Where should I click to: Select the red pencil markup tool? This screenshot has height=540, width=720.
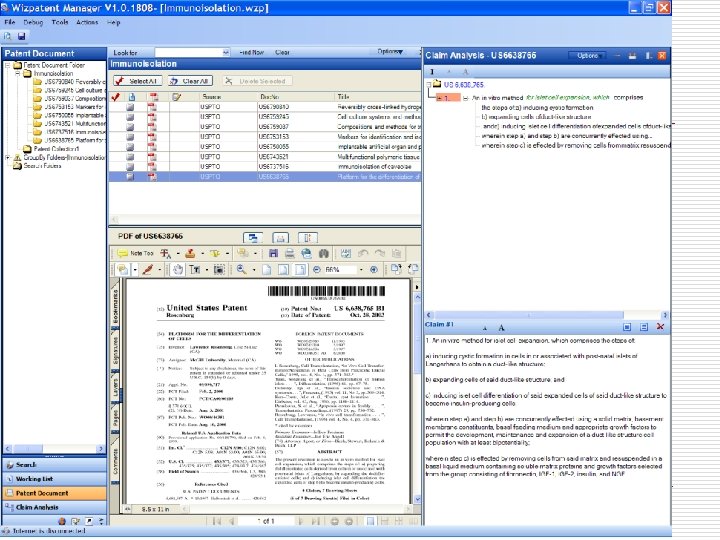147,270
